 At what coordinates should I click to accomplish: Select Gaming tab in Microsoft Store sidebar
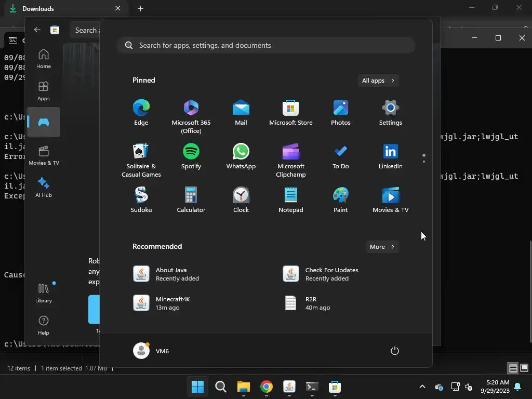pos(44,122)
